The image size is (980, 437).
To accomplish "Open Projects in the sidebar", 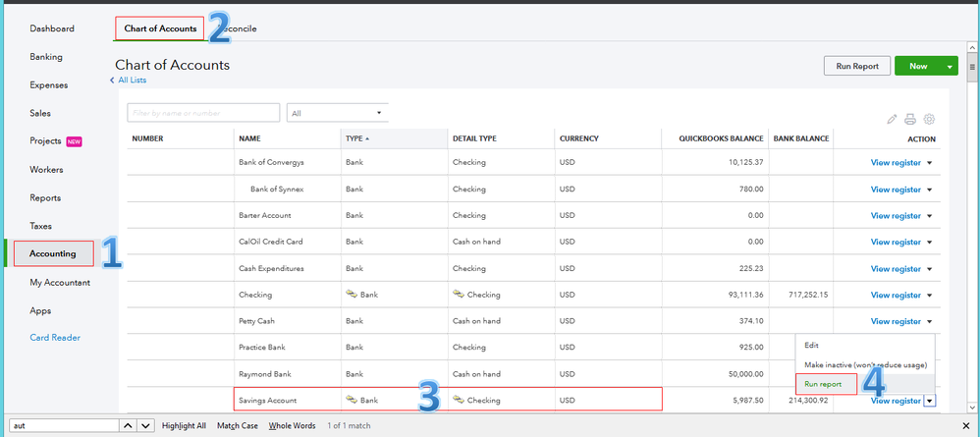I will [45, 141].
